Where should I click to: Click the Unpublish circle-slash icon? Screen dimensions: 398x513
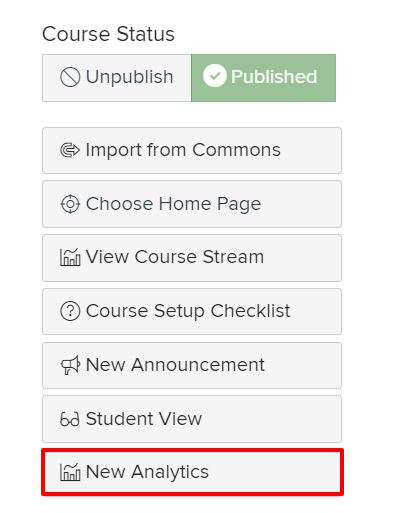coord(70,77)
